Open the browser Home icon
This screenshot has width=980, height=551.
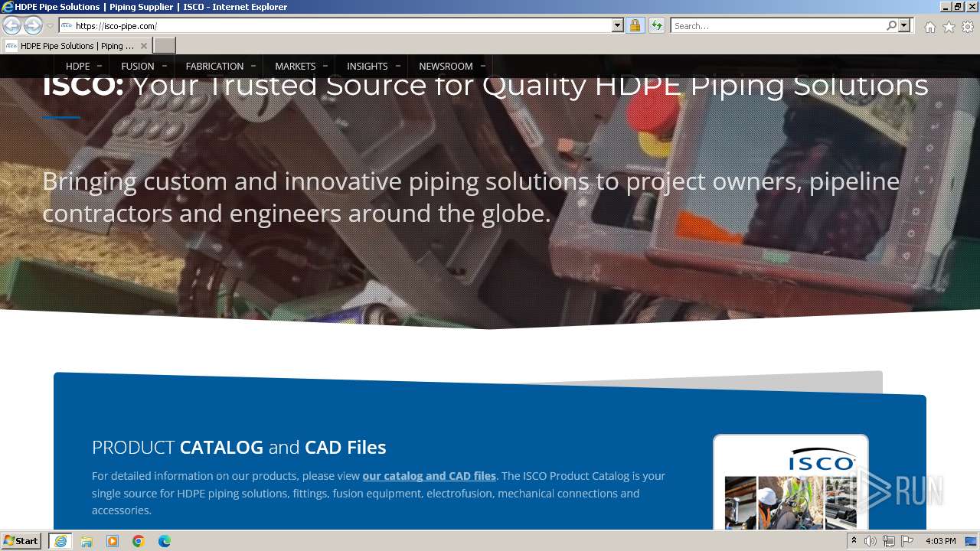tap(929, 27)
